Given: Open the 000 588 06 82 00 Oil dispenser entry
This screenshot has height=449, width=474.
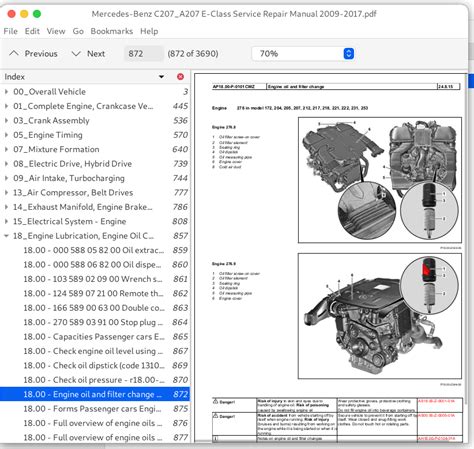Looking at the screenshot, I should tap(95, 264).
